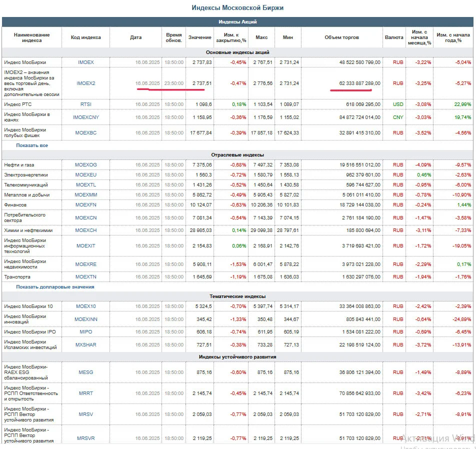Click 'Индексы Московской Биржи' page title
The width and height of the screenshot is (476, 449).
click(237, 8)
